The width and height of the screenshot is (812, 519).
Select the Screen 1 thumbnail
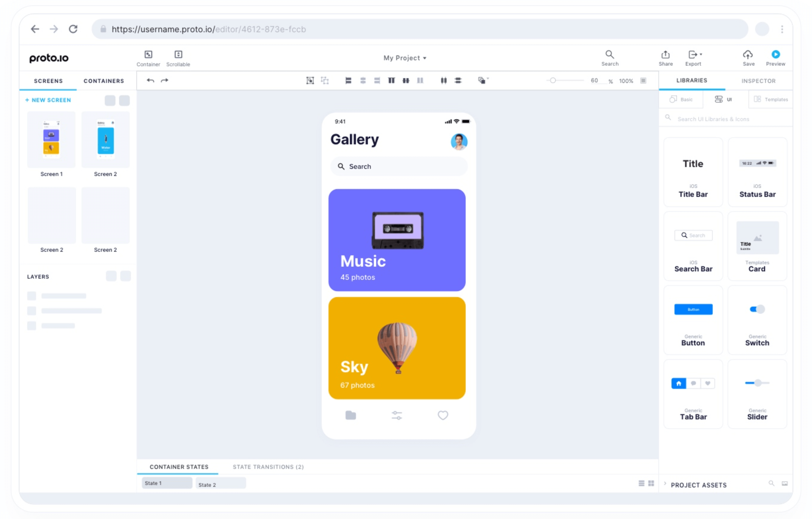(51, 140)
